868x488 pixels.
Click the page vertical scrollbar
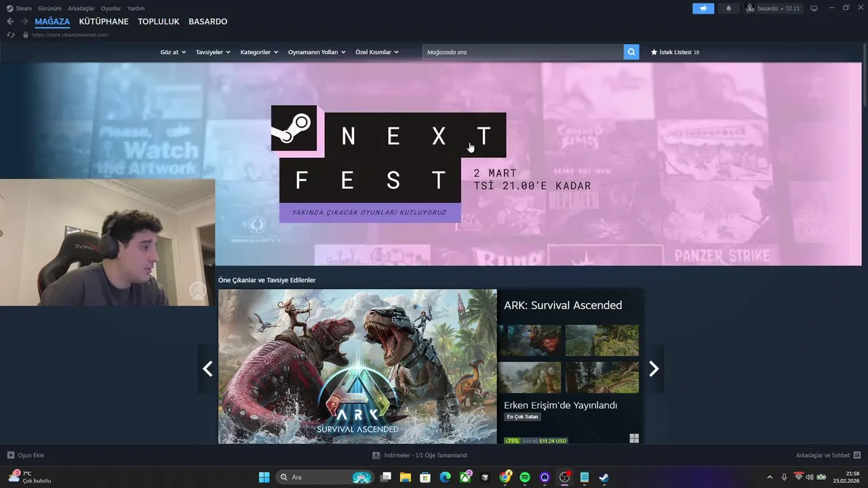tap(865, 75)
